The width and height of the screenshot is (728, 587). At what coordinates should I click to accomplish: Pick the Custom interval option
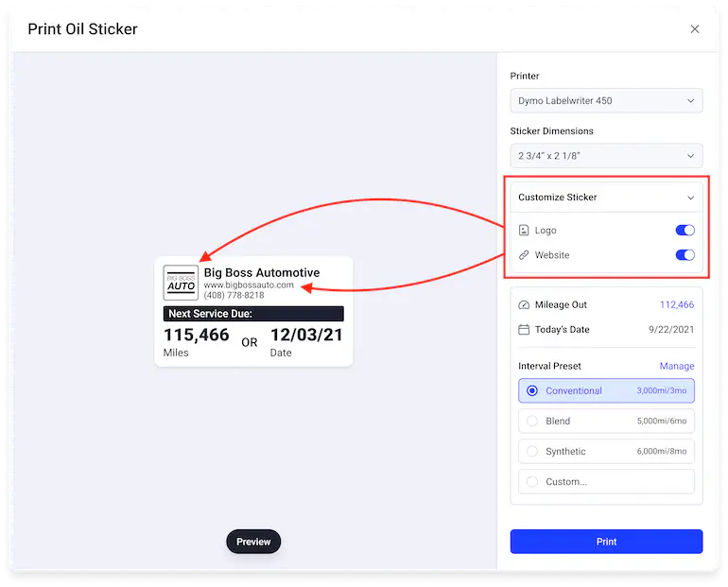tap(606, 482)
